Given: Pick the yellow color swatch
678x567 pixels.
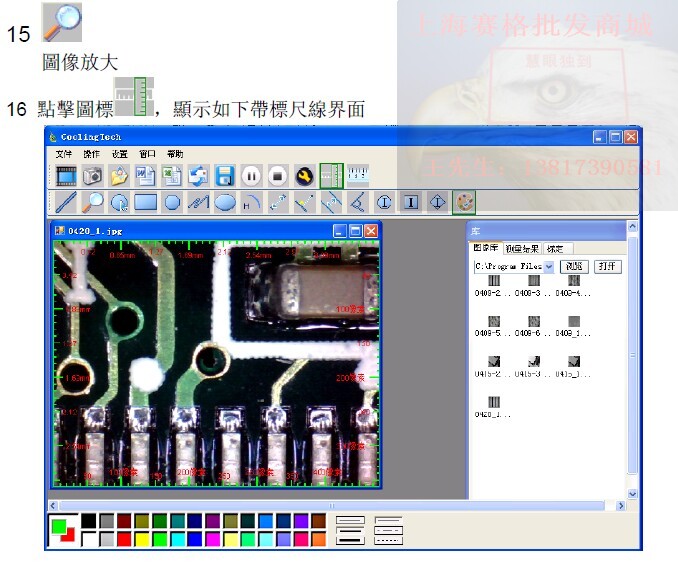Looking at the screenshot, I should (142, 539).
